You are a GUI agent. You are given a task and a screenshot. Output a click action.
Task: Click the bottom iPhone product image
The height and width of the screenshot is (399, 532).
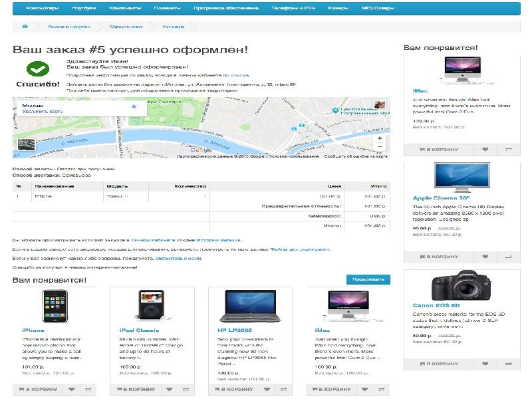coord(55,306)
